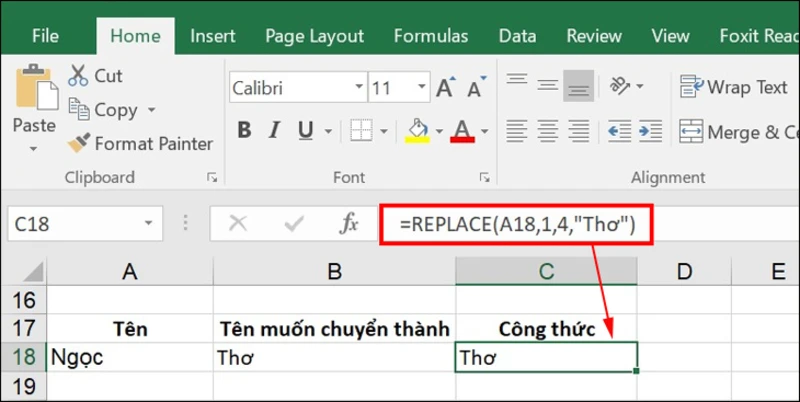Click the Orientation text angle icon
The width and height of the screenshot is (800, 402).
coord(620,85)
